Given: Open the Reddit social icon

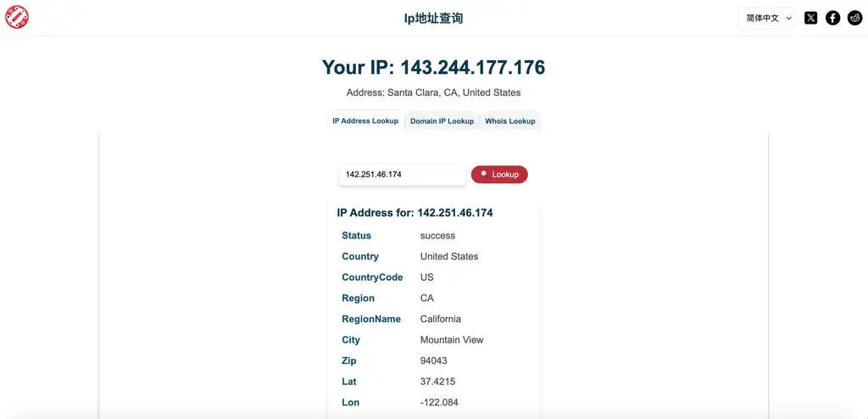Looking at the screenshot, I should click(x=854, y=18).
